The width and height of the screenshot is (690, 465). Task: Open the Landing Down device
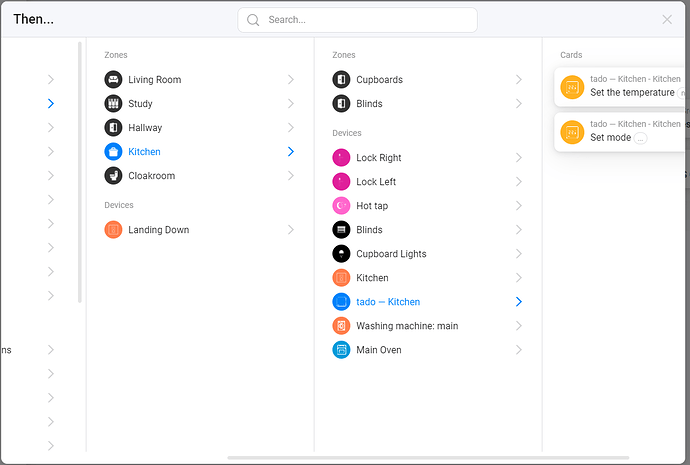coord(200,230)
